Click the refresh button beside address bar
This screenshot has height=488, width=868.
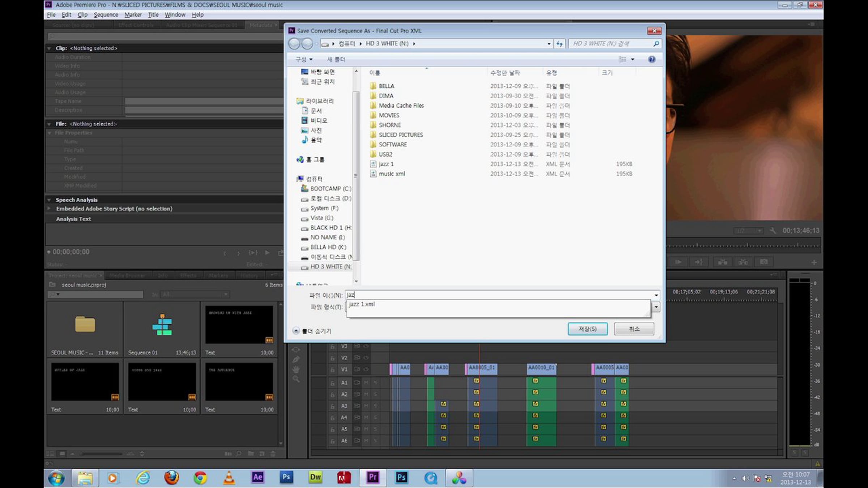(559, 44)
